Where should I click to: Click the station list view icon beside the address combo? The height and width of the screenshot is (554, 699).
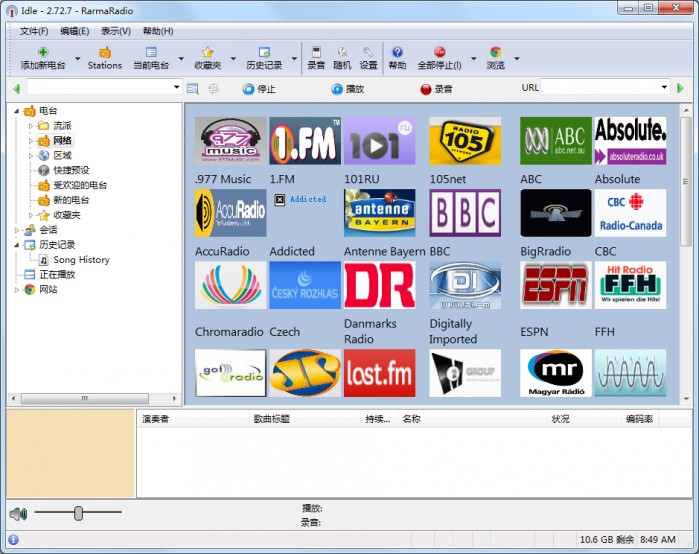(192, 89)
